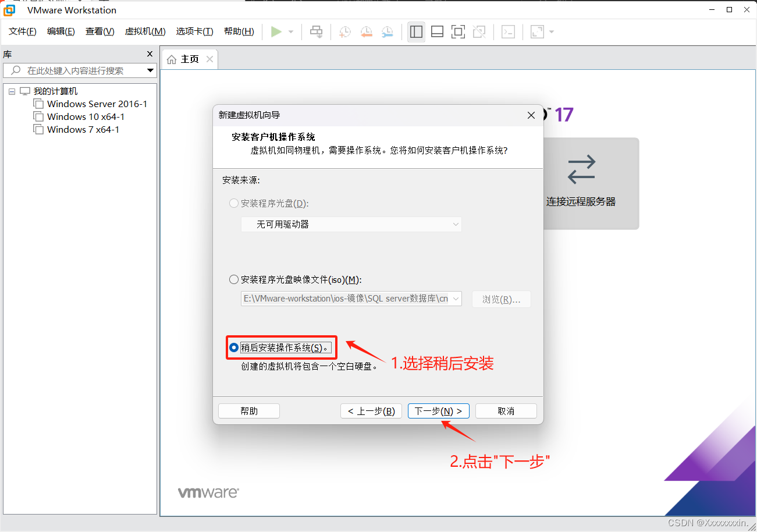Open the library search filter dropdown arrow

tap(151, 70)
